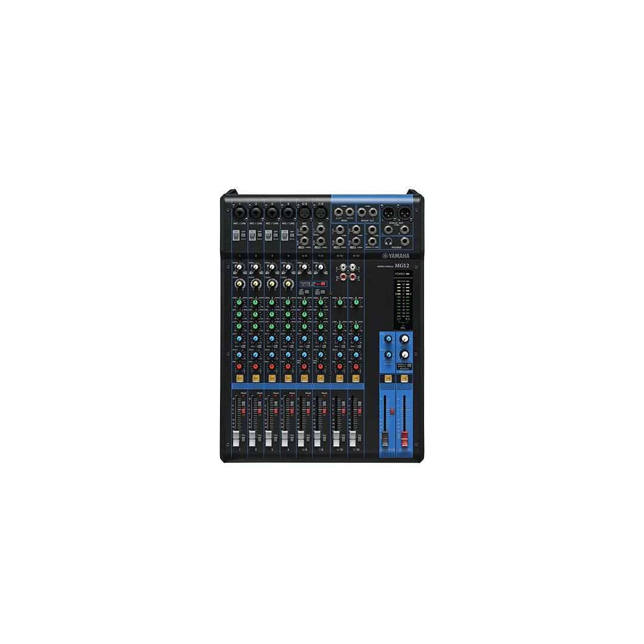Toggle the channel 5/6 PFL button
Image resolution: width=644 pixels, height=644 pixels.
coord(308,439)
